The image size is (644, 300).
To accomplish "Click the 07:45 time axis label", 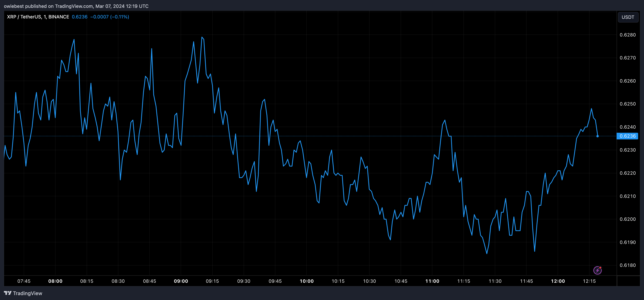I will [24, 281].
